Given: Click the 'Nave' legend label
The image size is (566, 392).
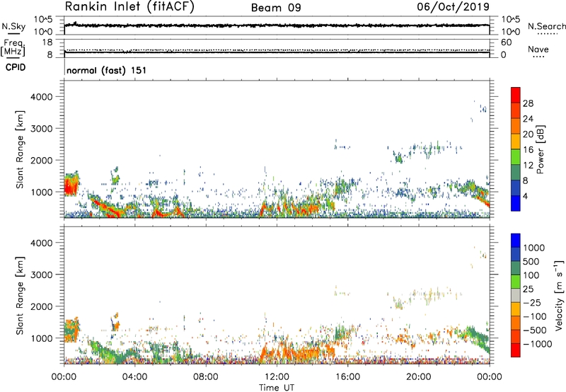Looking at the screenshot, I should click(538, 49).
